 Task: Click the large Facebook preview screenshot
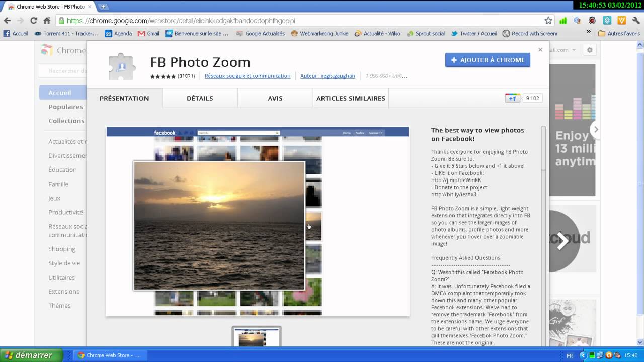pyautogui.click(x=258, y=221)
